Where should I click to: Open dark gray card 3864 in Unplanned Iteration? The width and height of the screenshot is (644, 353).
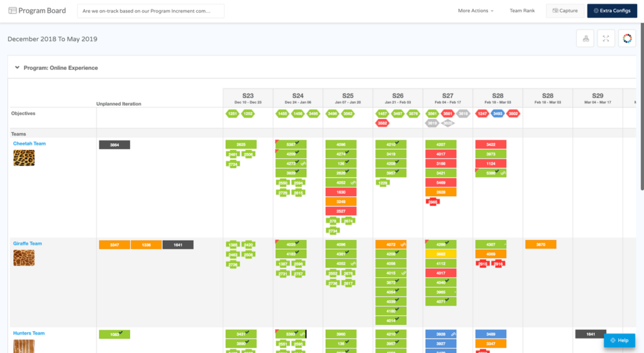click(114, 145)
